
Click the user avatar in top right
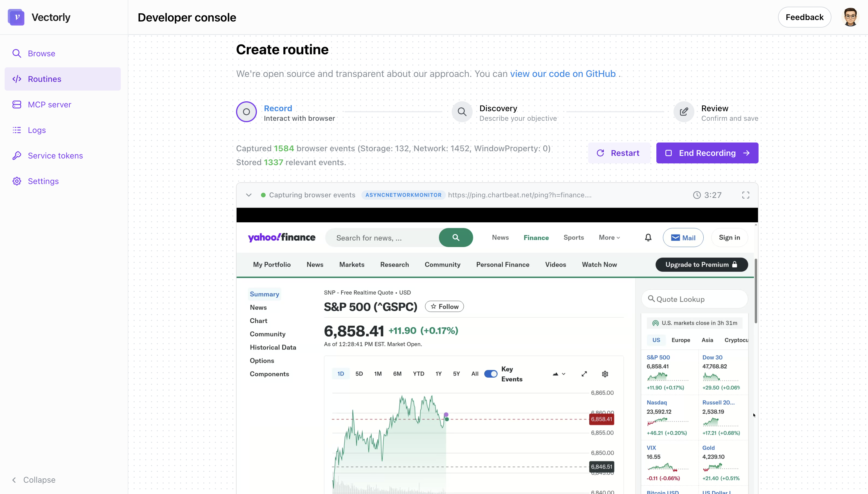tap(850, 17)
